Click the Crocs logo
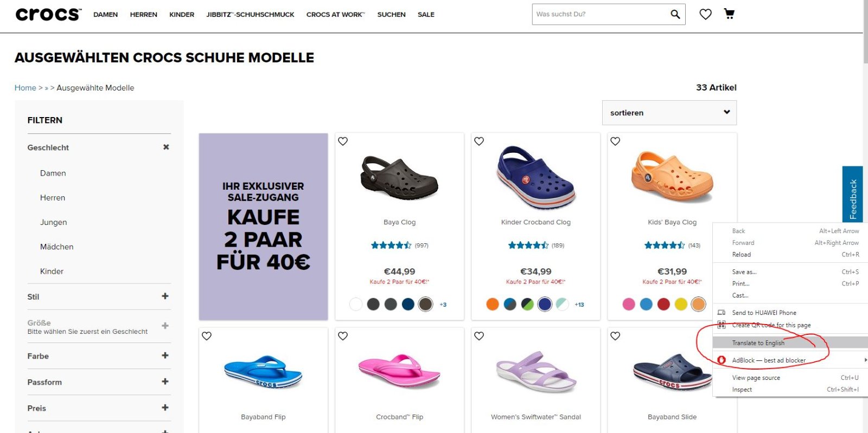868x433 pixels. (x=48, y=14)
